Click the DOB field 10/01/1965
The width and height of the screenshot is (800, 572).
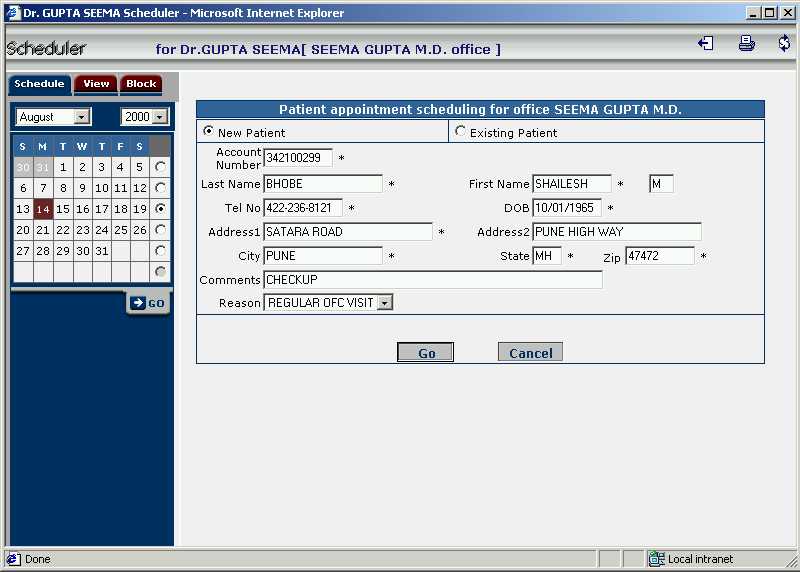point(567,208)
